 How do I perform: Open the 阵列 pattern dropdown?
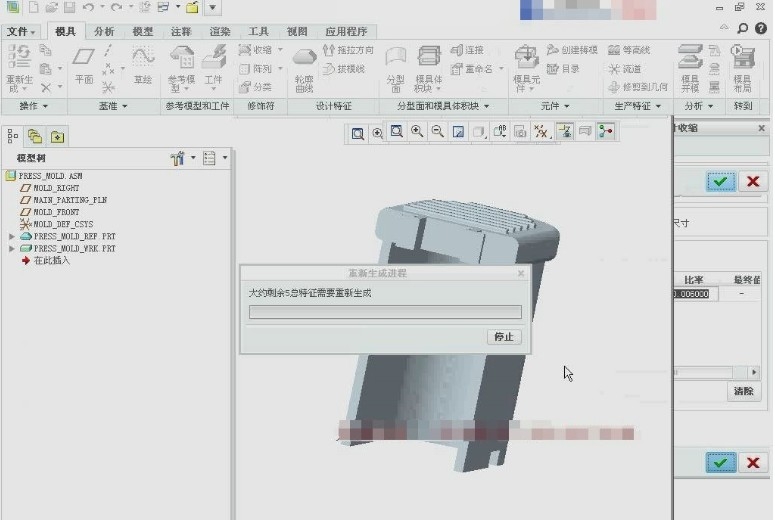(x=280, y=69)
